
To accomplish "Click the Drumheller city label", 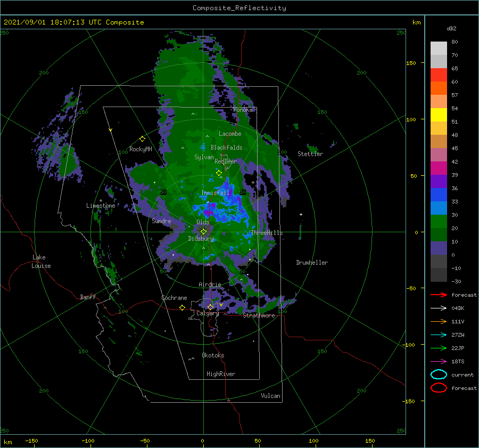I will (312, 263).
